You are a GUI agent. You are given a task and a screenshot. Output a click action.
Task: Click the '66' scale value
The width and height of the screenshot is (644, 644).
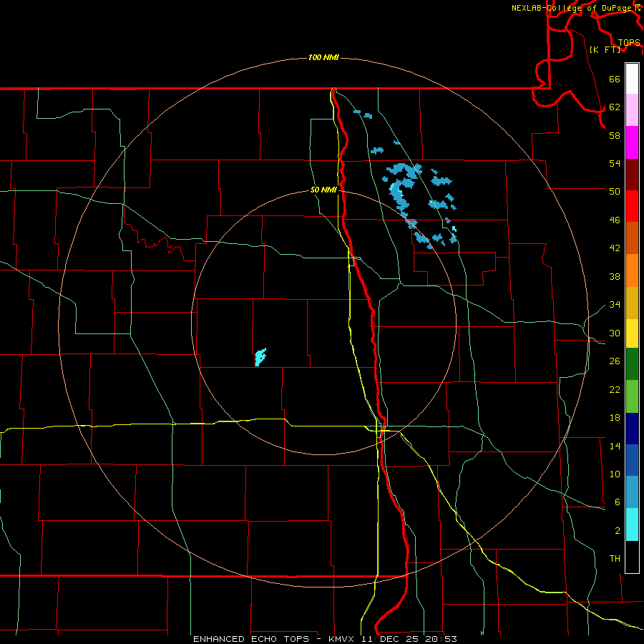pos(615,79)
